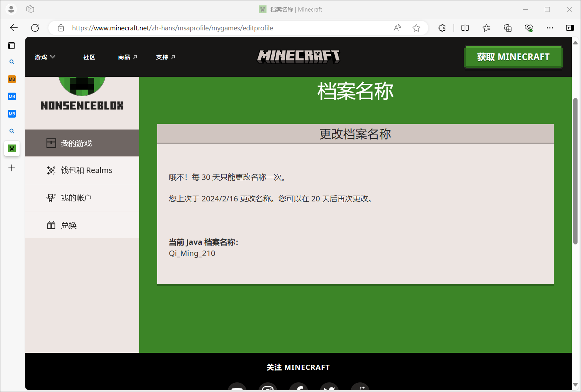Click the 当前 Java 档案名称 label
Viewport: 581px width, 392px height.
204,242
